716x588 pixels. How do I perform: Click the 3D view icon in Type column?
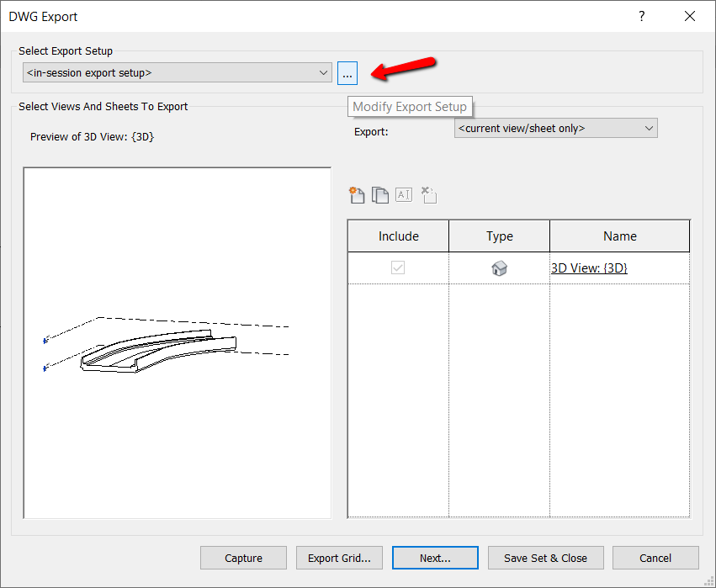pyautogui.click(x=499, y=268)
